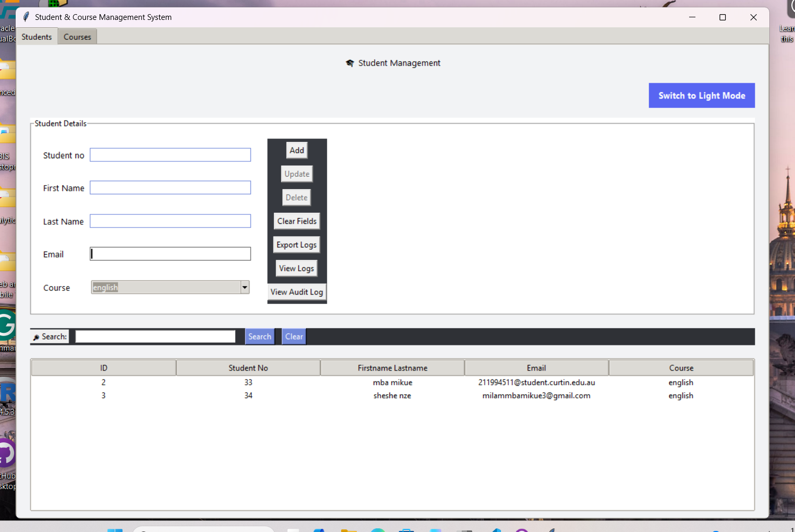Close the Student & Course Management window
This screenshot has height=532, width=795.
754,17
